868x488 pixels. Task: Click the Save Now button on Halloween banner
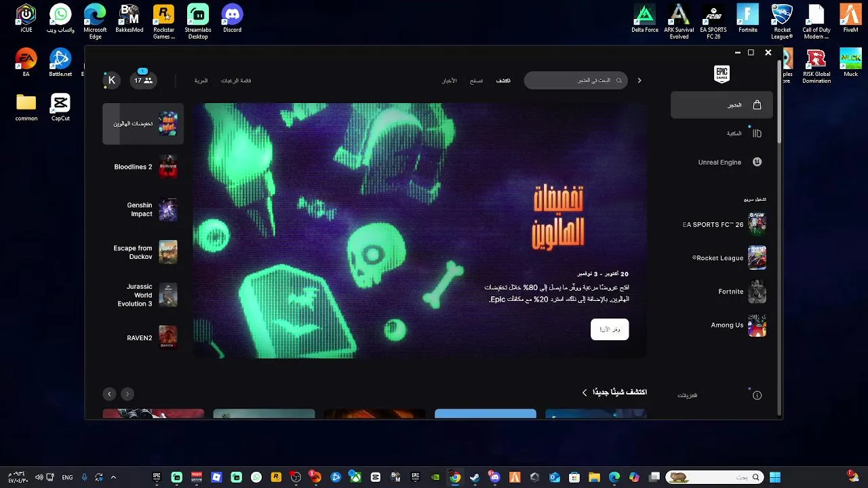[x=610, y=329]
